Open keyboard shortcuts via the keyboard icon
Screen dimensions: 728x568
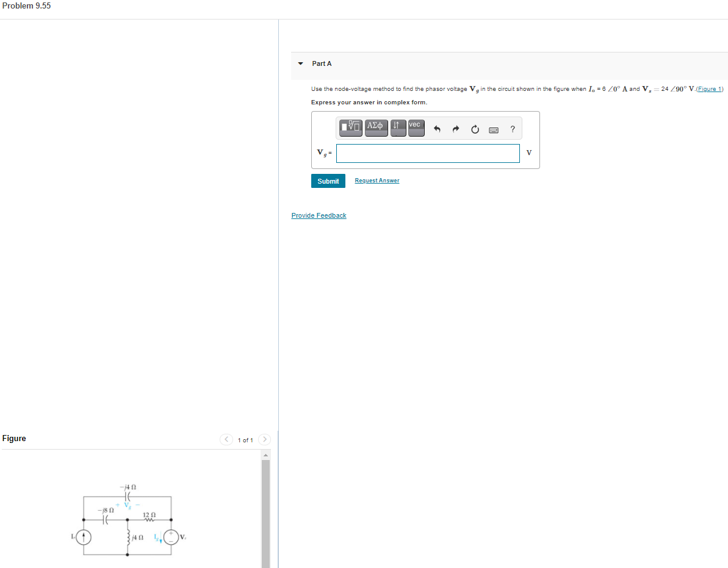click(x=493, y=129)
